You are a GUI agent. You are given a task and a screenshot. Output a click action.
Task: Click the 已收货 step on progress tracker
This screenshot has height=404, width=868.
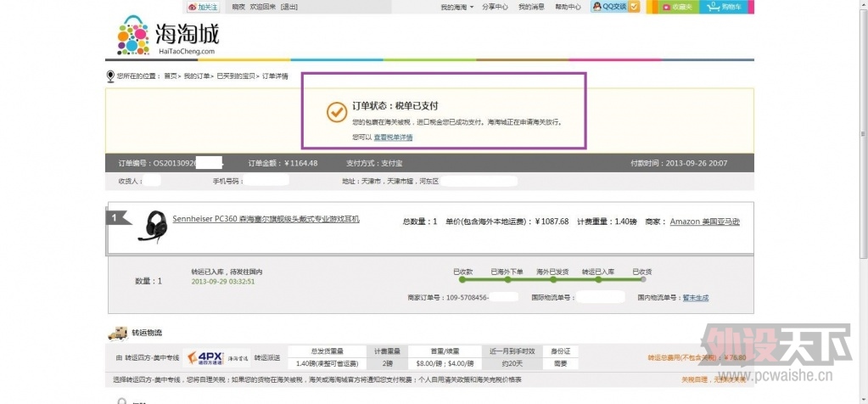(x=642, y=272)
